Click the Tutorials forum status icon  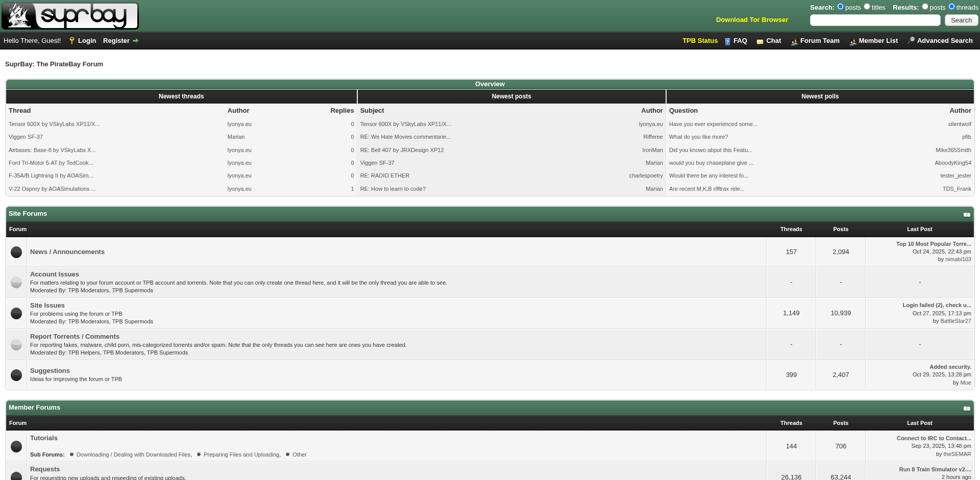click(x=16, y=446)
